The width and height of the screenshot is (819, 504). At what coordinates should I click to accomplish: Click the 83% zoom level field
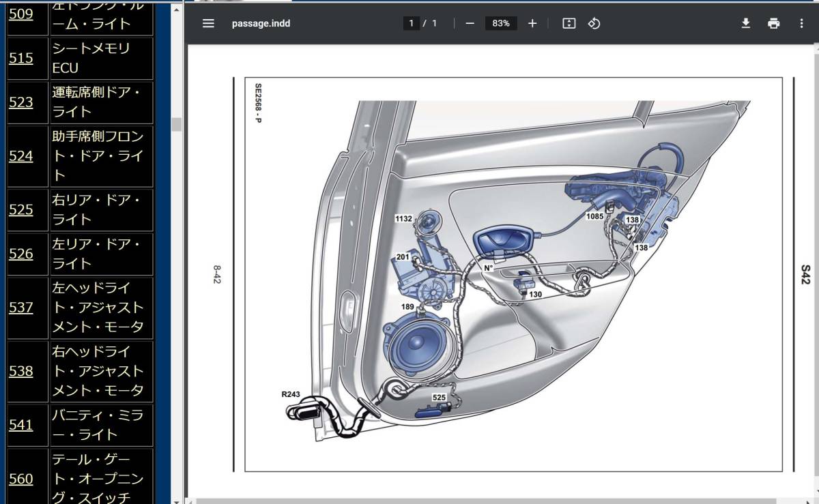[x=501, y=23]
